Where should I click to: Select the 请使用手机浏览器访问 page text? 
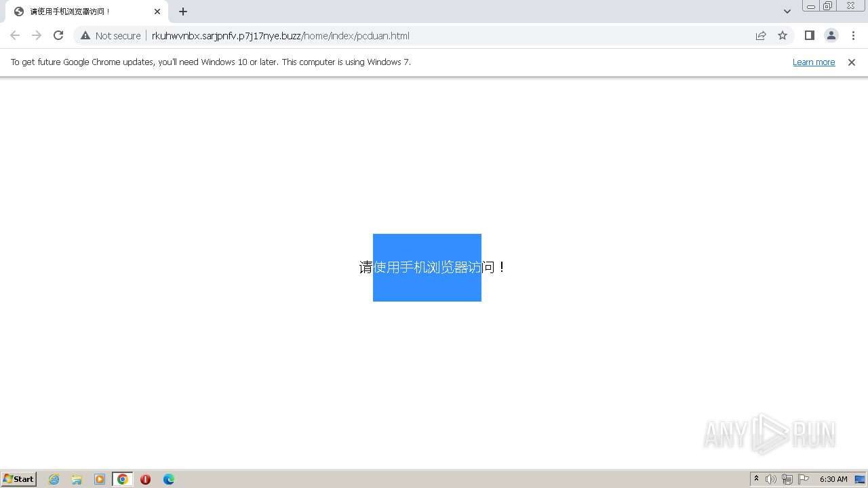tap(433, 267)
